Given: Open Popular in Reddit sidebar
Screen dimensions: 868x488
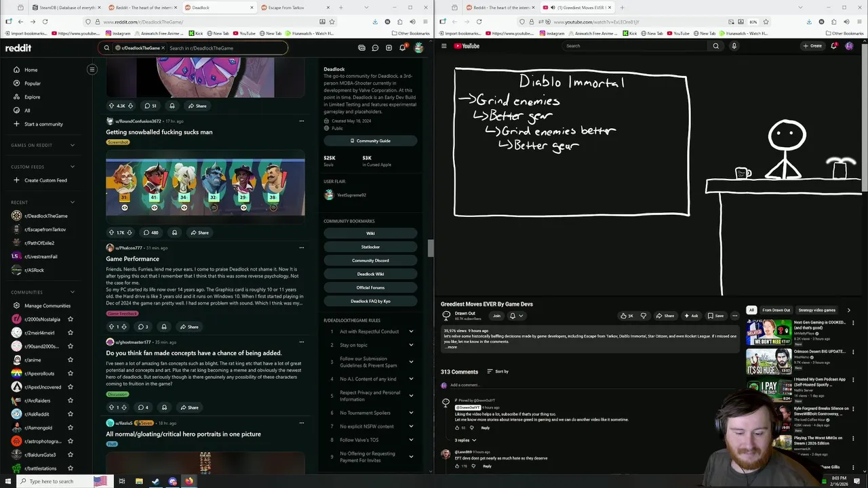Looking at the screenshot, I should tap(33, 83).
